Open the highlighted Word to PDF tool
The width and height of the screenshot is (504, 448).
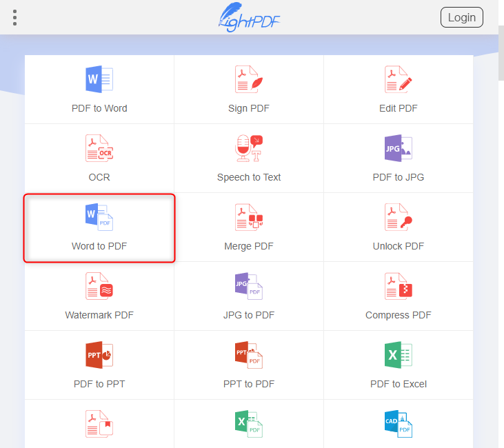[99, 227]
